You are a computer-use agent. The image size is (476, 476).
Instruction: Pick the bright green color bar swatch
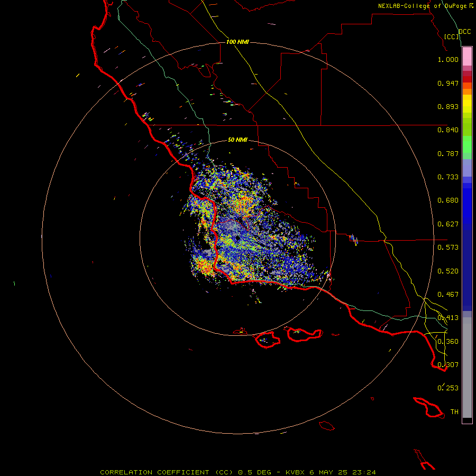coord(467,144)
